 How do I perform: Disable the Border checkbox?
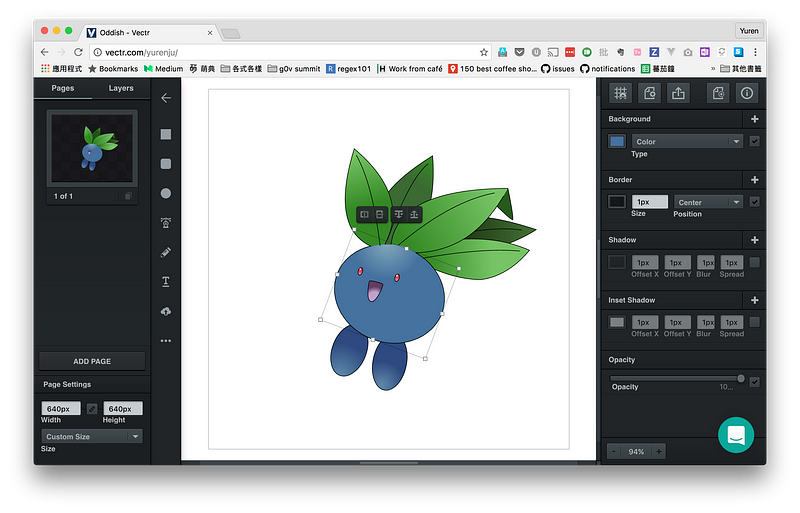pyautogui.click(x=754, y=202)
